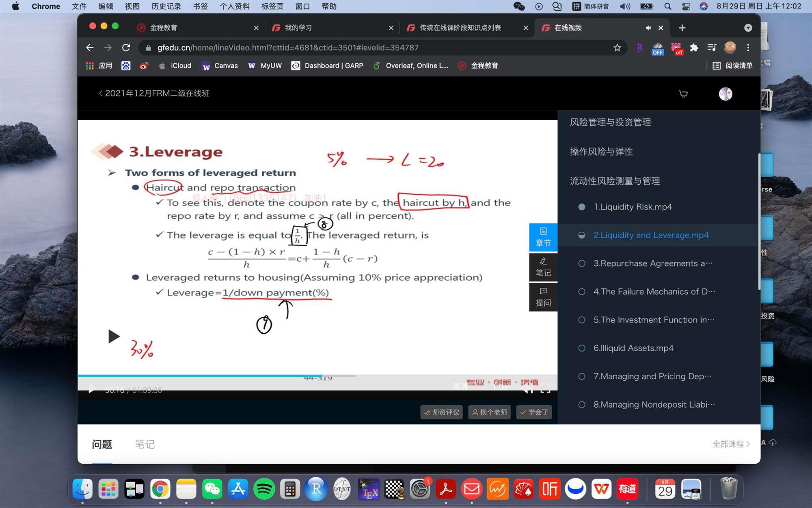Open Spotify from the Dock

click(264, 489)
